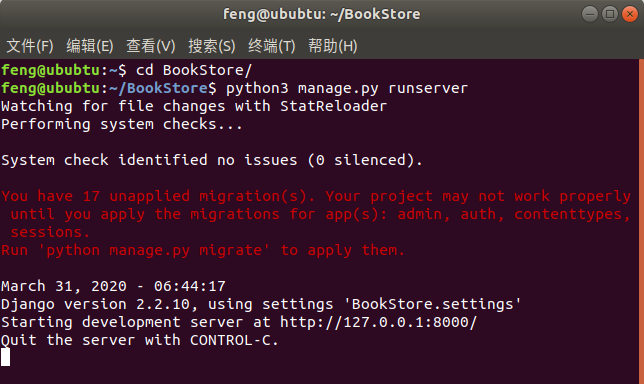
Task: Open the 帮助(H) menu
Action: (333, 46)
